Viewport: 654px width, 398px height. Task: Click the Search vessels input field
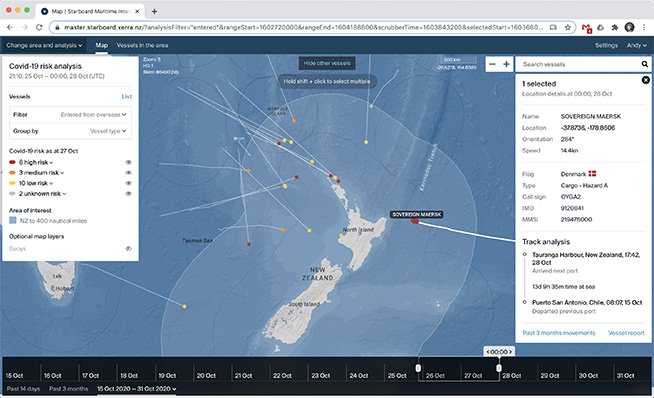point(580,64)
